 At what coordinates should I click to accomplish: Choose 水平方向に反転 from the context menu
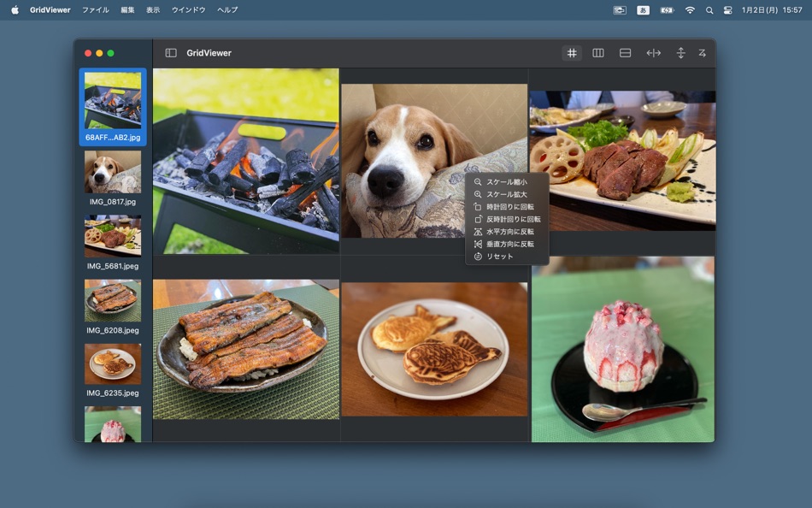point(507,232)
